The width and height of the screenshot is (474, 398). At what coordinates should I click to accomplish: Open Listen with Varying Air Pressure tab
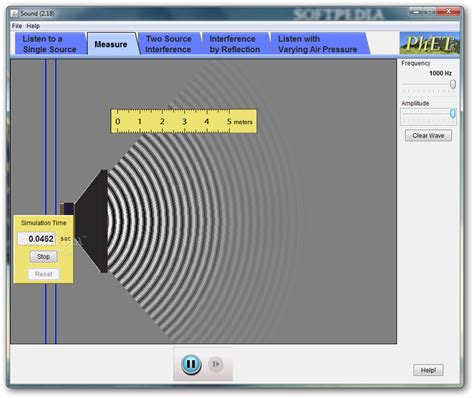click(x=317, y=44)
